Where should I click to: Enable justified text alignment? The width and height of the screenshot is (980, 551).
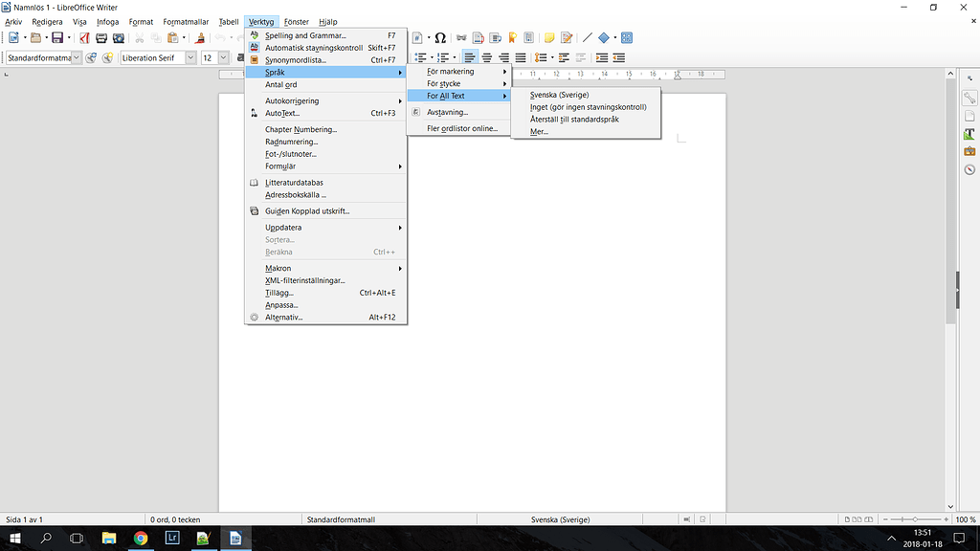[x=521, y=56]
